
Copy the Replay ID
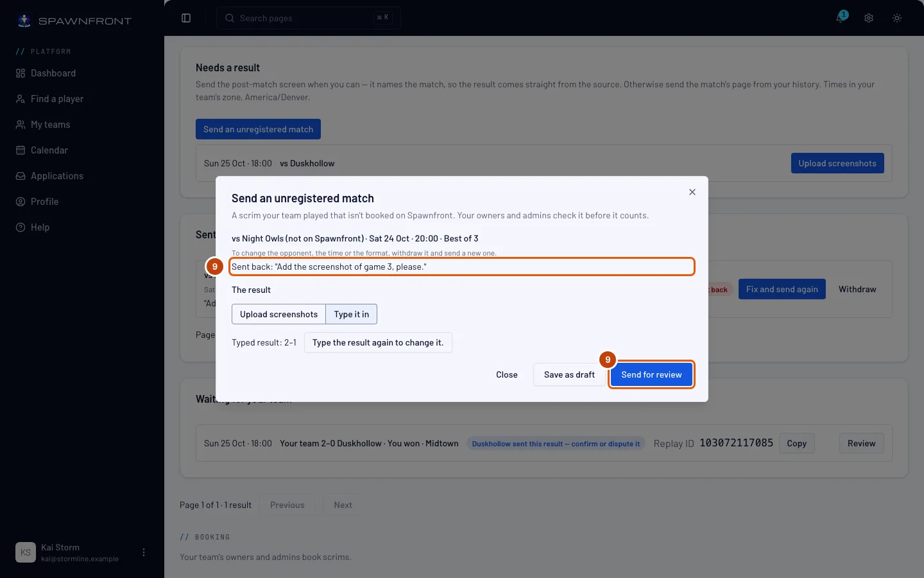[x=796, y=443]
